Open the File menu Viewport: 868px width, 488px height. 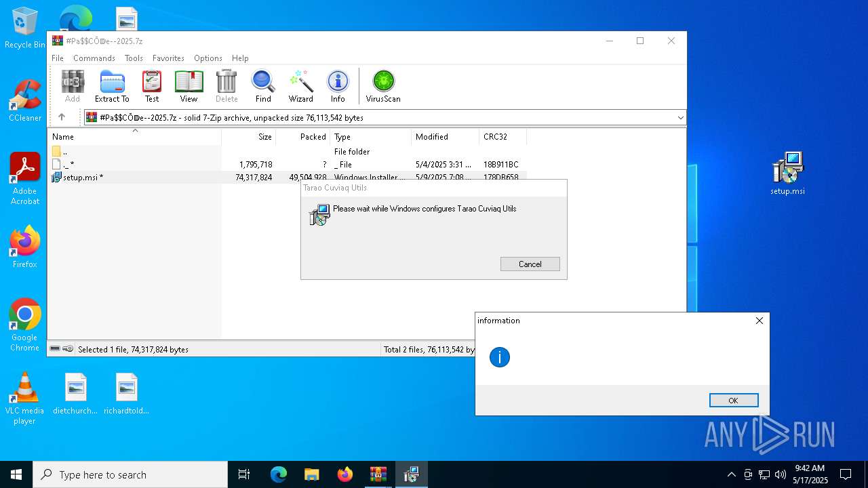tap(58, 58)
